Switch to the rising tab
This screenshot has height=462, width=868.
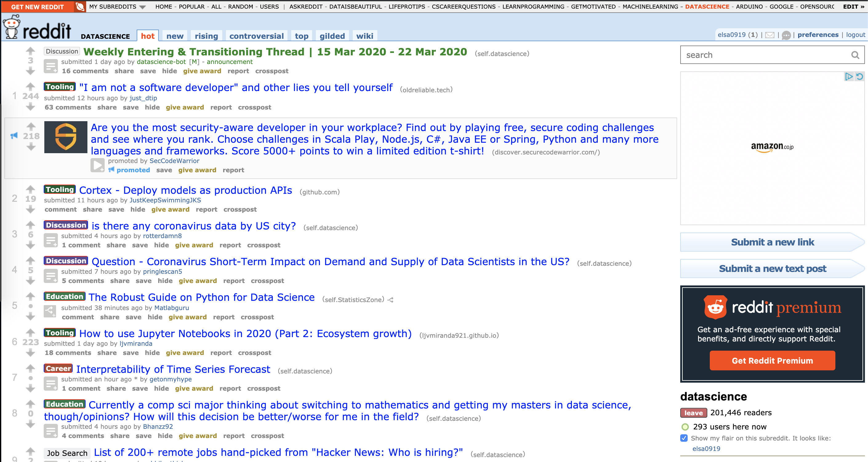[x=206, y=36]
